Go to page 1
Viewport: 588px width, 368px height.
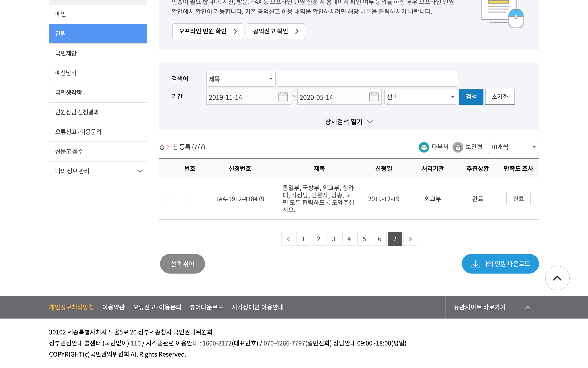pyautogui.click(x=303, y=239)
